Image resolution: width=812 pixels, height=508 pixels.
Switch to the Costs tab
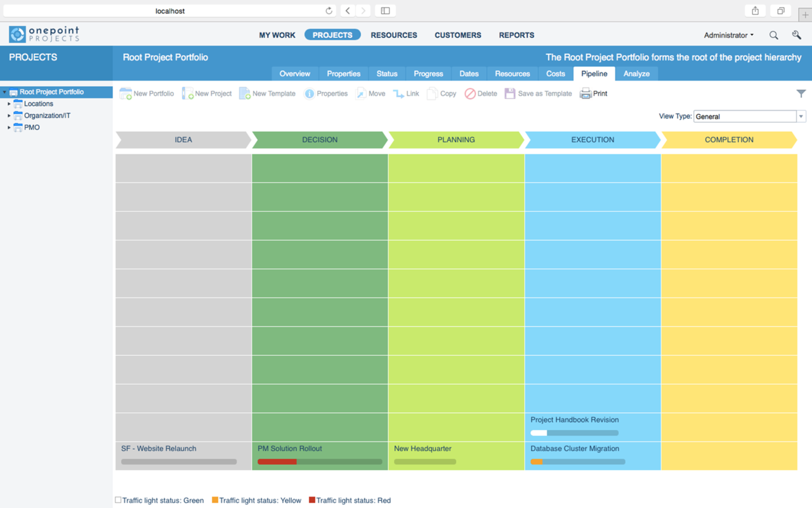556,74
